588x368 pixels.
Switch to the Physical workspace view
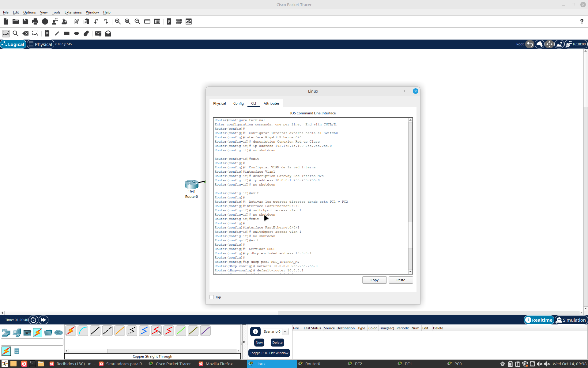point(41,44)
